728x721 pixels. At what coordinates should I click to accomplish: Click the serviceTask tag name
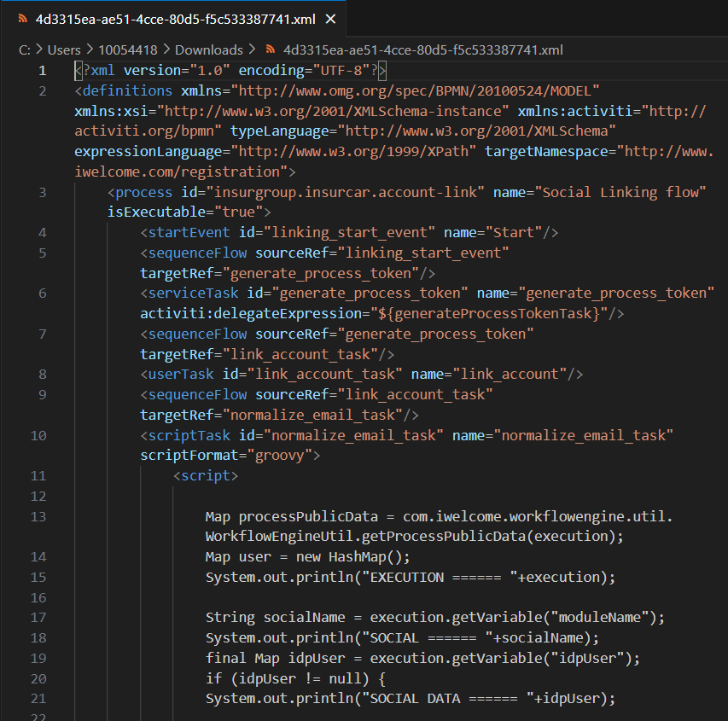(x=193, y=294)
